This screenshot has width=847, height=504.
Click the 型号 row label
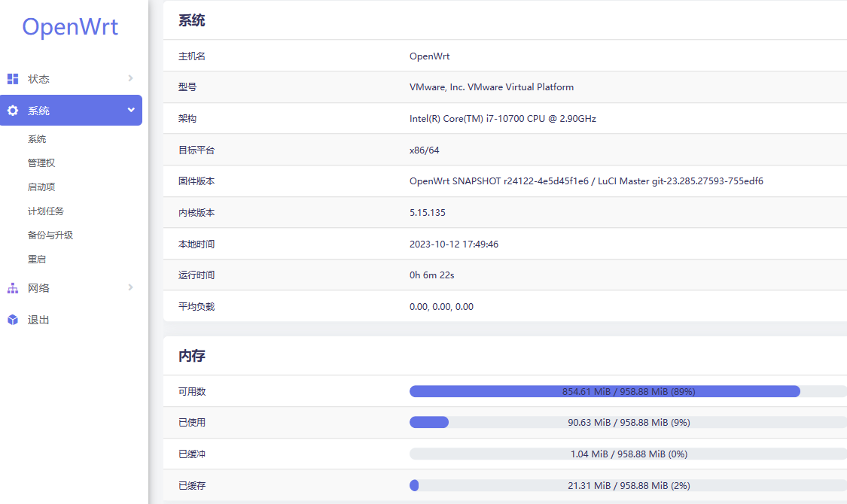187,87
